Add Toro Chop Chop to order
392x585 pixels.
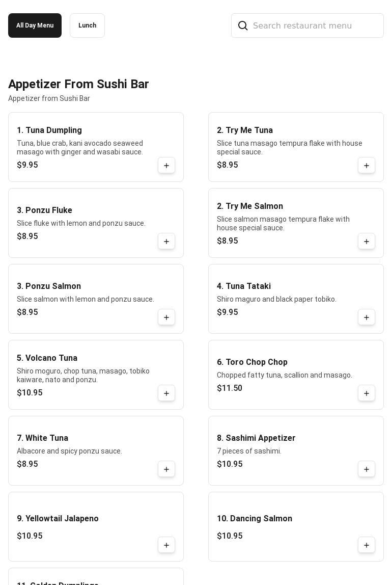(367, 393)
